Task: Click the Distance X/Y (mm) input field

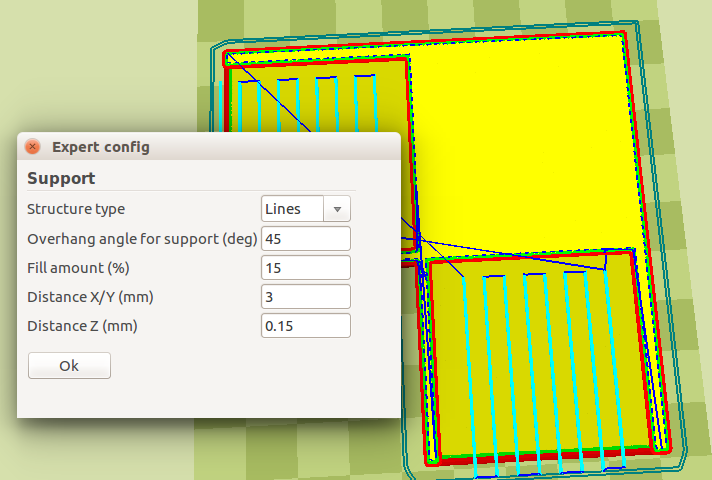Action: pyautogui.click(x=306, y=297)
